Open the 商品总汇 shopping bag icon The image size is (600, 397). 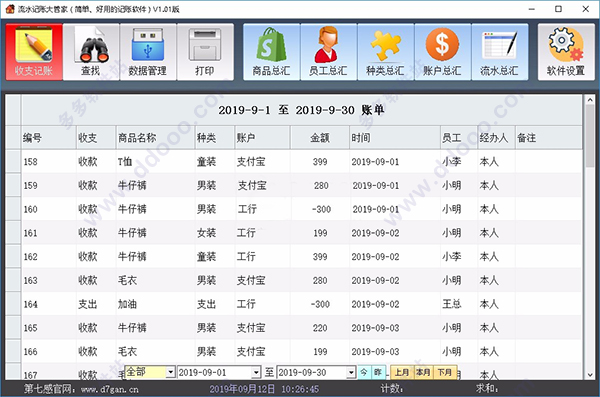tap(271, 52)
